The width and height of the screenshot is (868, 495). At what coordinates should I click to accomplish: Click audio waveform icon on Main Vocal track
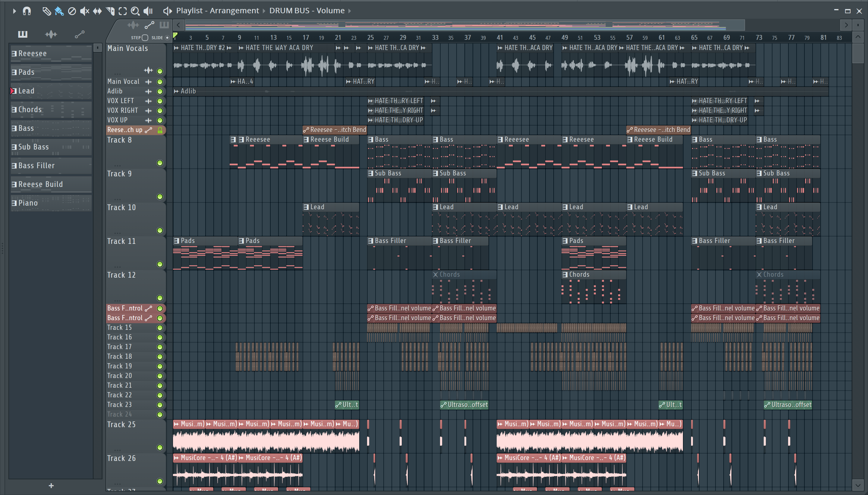(149, 82)
